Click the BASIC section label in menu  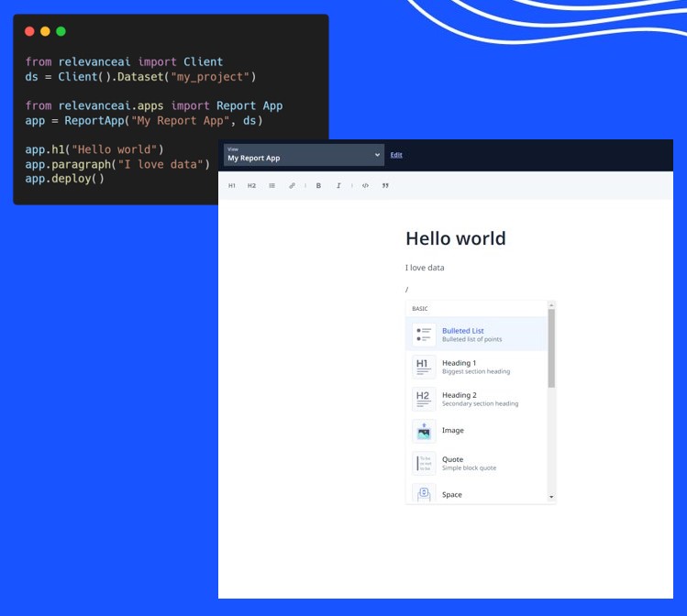(420, 309)
